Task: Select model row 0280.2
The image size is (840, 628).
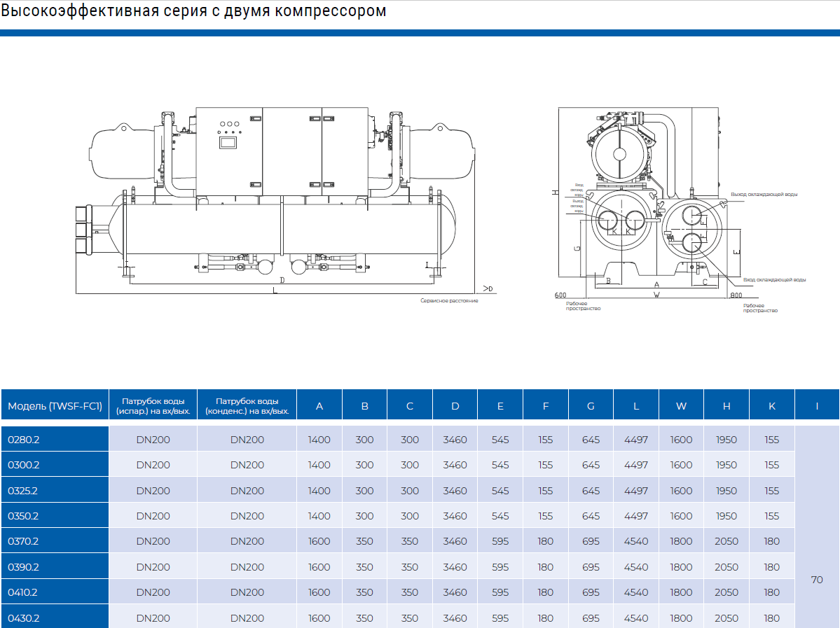Action: tap(55, 440)
